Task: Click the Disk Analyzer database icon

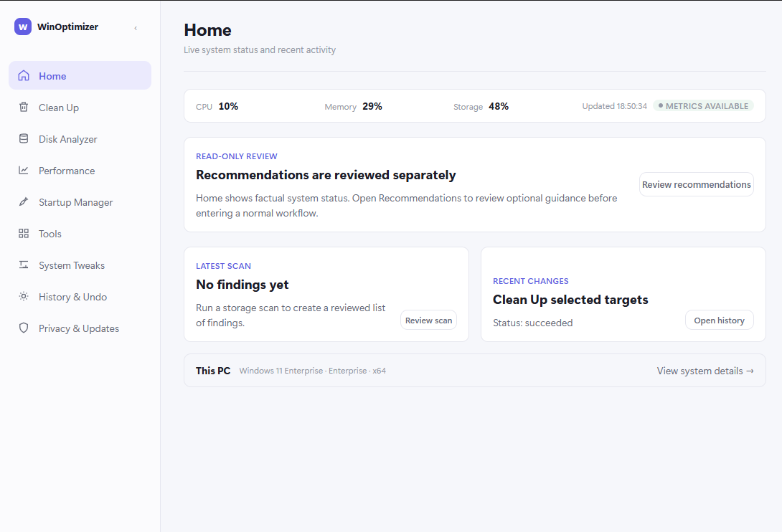Action: click(x=24, y=138)
